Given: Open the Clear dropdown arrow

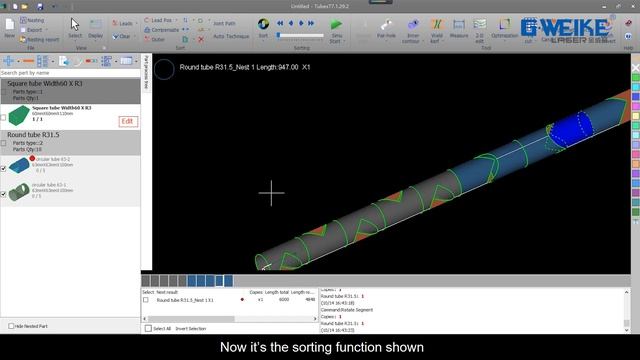Looking at the screenshot, I should (x=134, y=37).
